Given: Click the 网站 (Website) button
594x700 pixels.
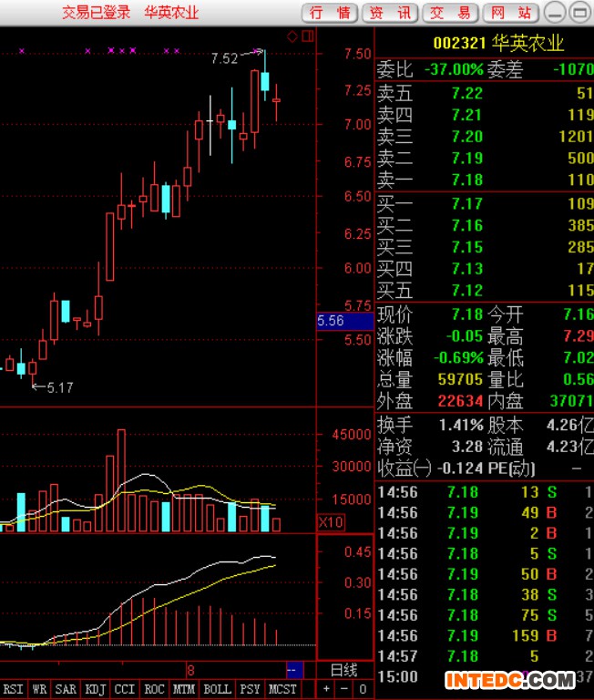Looking at the screenshot, I should tap(510, 13).
